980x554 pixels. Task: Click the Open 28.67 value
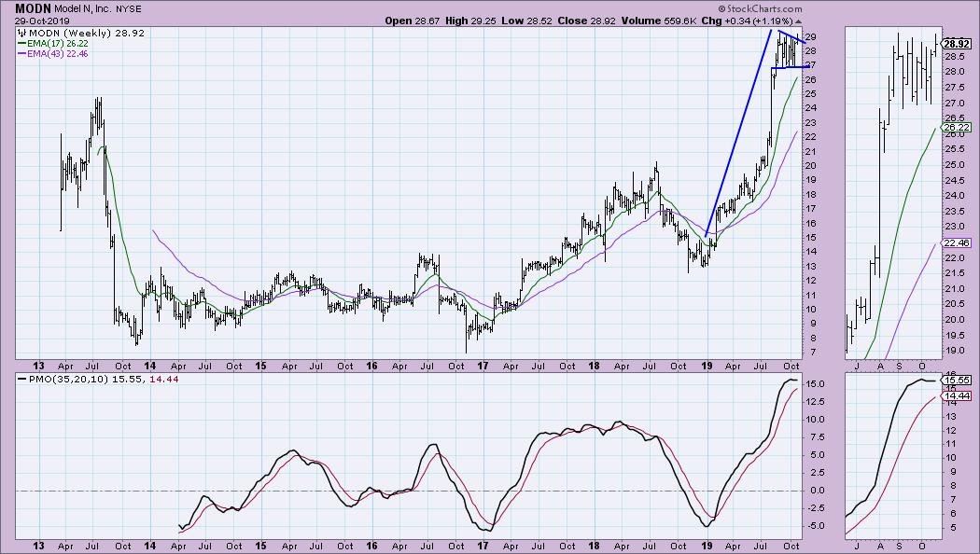point(413,21)
